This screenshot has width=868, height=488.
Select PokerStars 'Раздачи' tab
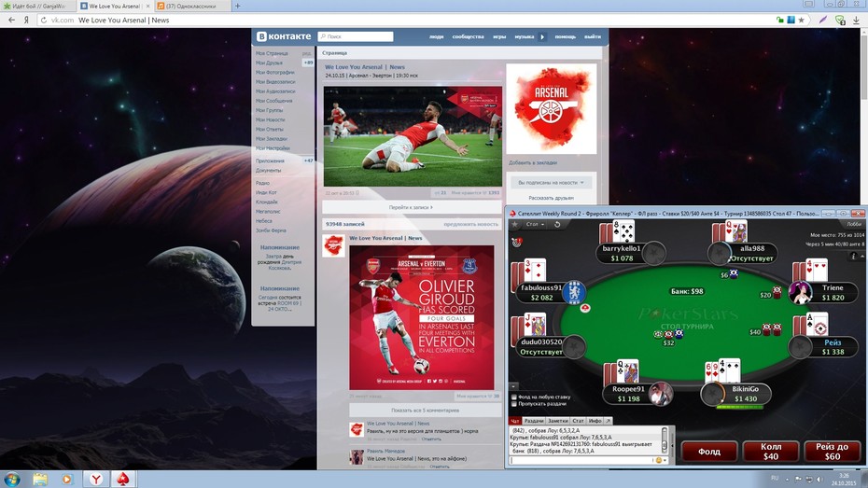(534, 421)
